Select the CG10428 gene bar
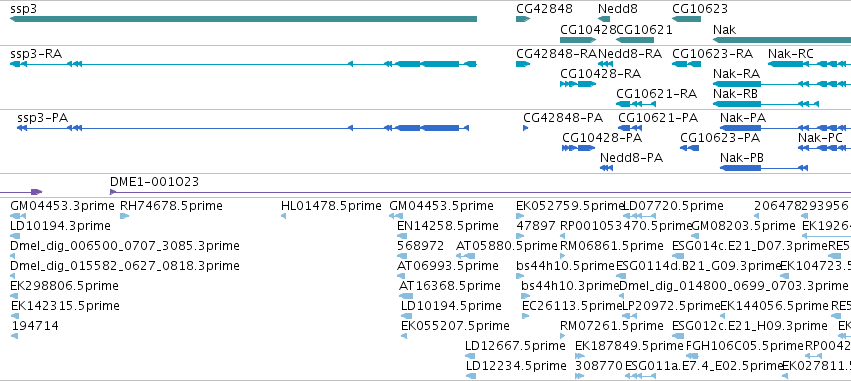 578,40
